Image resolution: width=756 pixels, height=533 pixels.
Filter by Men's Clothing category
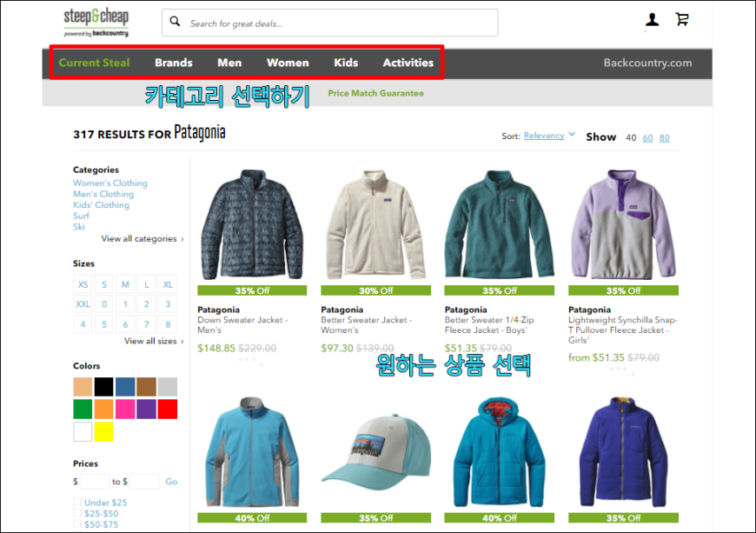tap(103, 194)
